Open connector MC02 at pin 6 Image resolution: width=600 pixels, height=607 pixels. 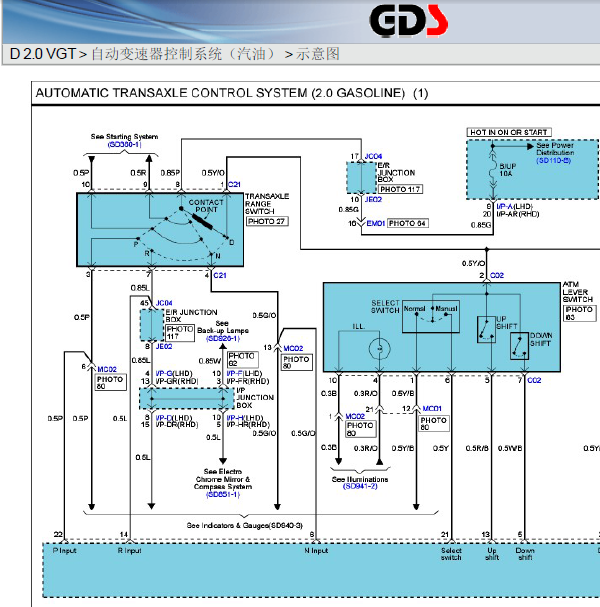[107, 369]
